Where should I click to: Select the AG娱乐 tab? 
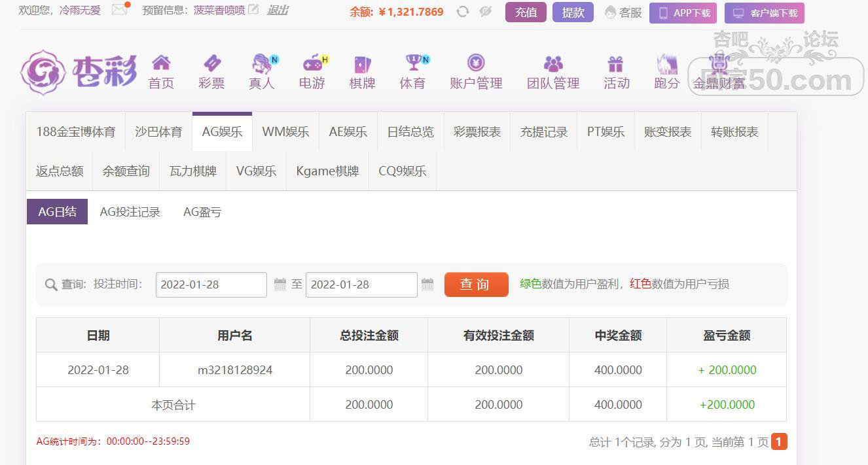click(222, 131)
